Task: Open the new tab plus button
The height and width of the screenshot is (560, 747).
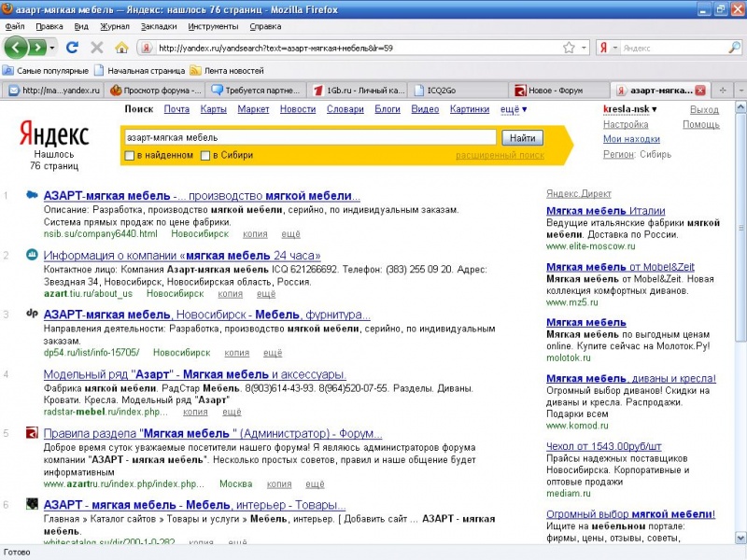Action: coord(723,91)
